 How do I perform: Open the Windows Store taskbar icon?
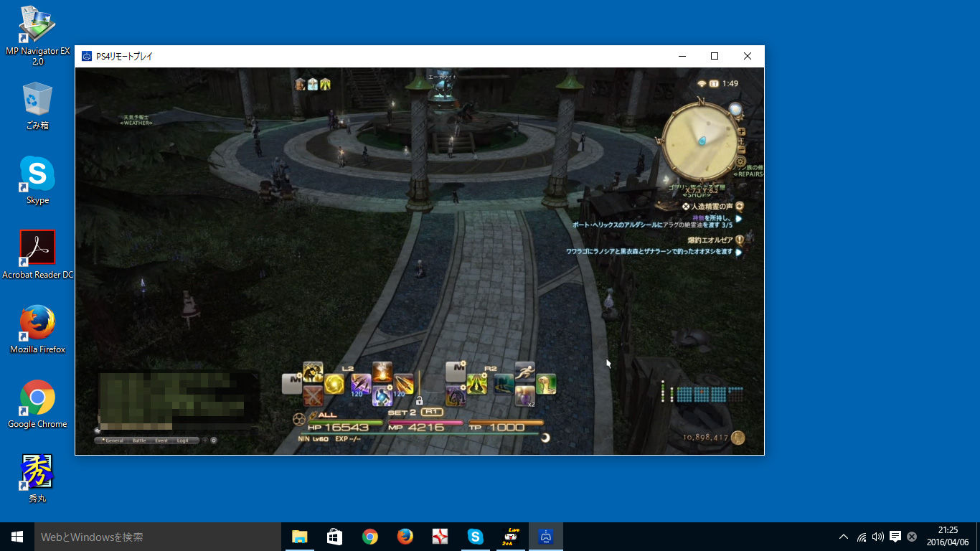point(335,537)
